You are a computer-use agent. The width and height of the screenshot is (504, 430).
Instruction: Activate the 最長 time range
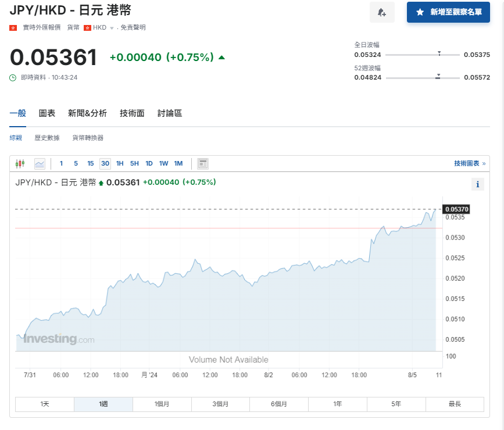(x=455, y=404)
